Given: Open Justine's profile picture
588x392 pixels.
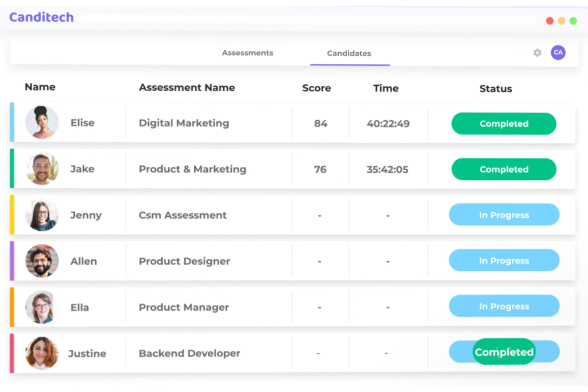Looking at the screenshot, I should coord(42,353).
